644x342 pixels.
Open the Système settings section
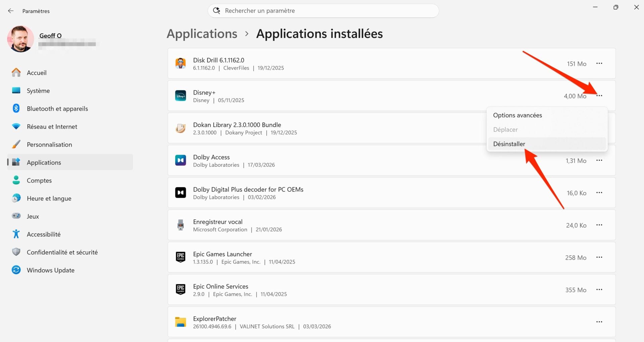pos(39,90)
